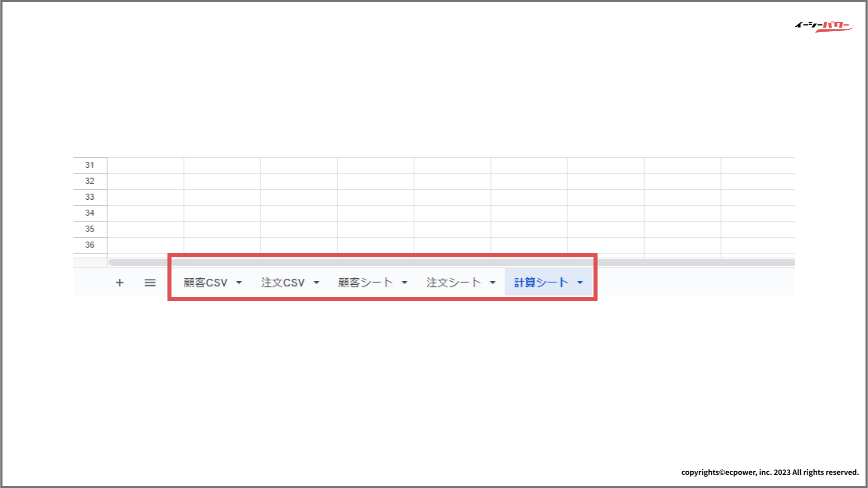Image resolution: width=868 pixels, height=488 pixels.
Task: Click the イーシーパワー logo
Action: pyautogui.click(x=823, y=26)
